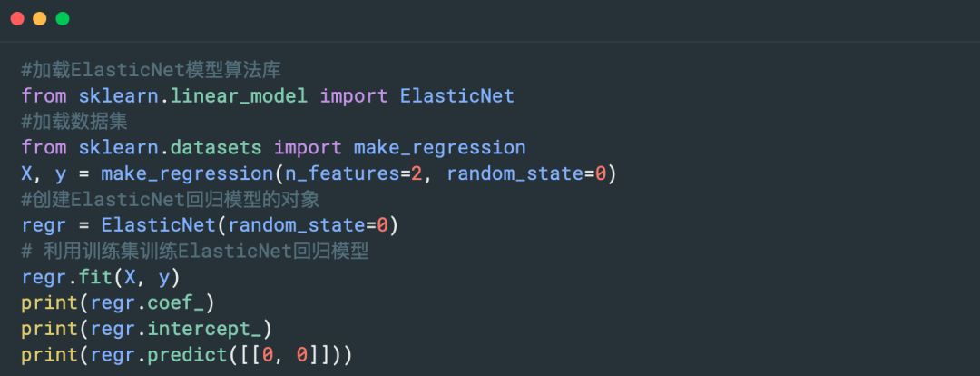Click the ElasticNet name in the import statement
980x376 pixels.
coord(456,95)
